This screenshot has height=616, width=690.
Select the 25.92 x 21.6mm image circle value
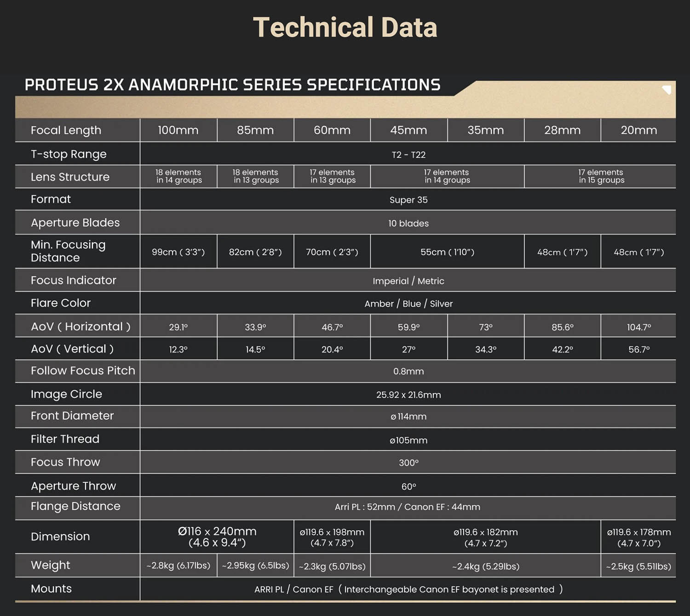408,394
